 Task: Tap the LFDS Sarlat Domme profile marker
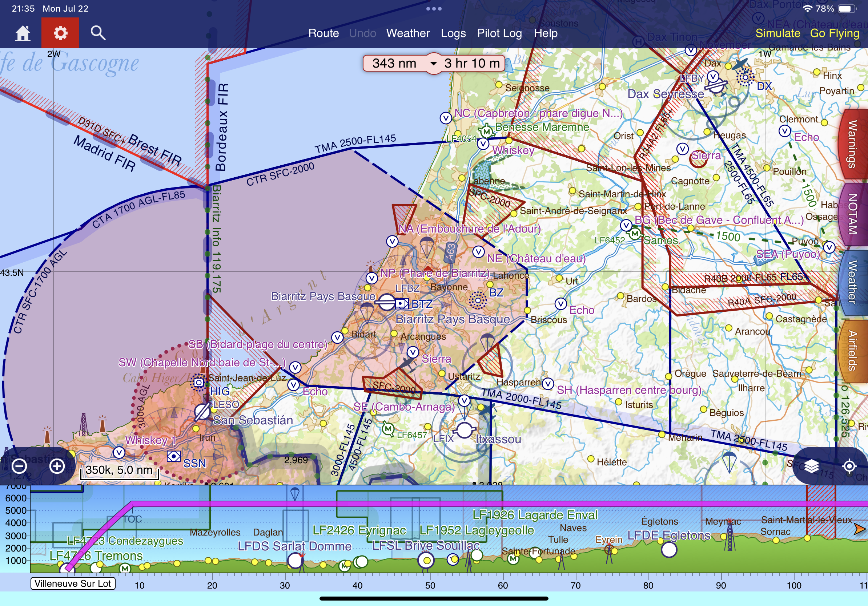click(295, 560)
